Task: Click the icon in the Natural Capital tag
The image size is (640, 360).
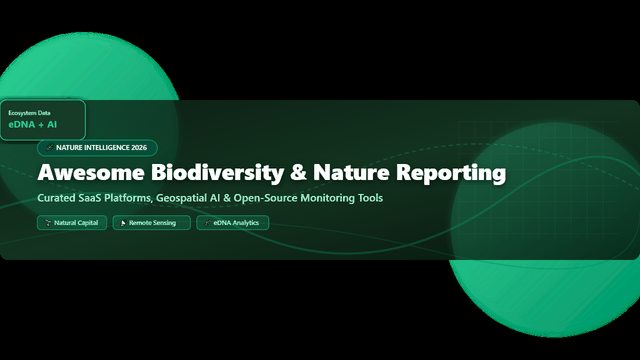Action: 48,223
